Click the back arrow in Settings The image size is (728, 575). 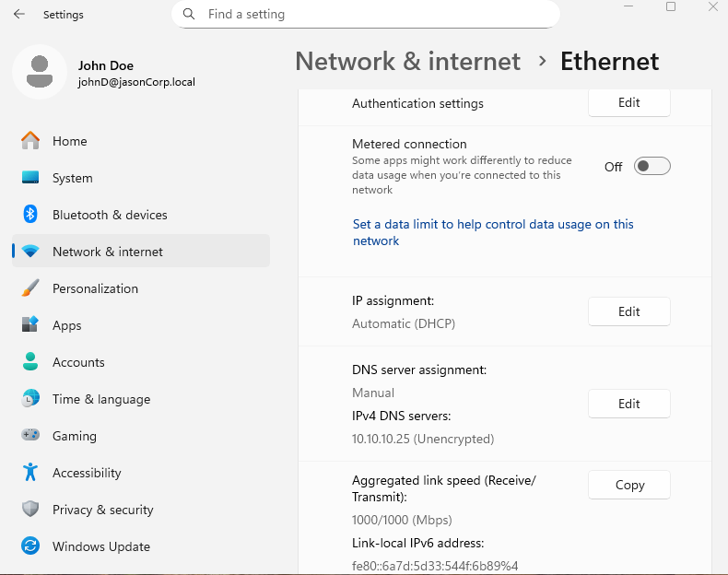(x=19, y=15)
